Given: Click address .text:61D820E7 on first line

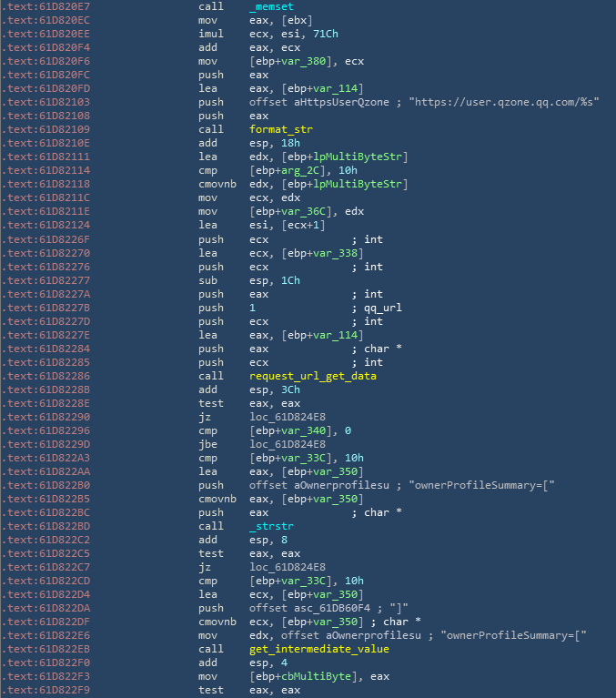Looking at the screenshot, I should click(x=45, y=6).
